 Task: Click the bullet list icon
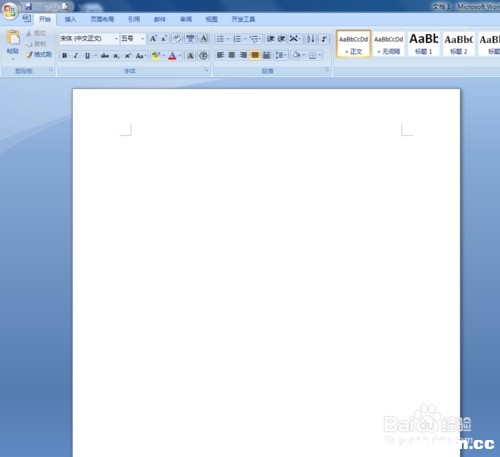[x=220, y=39]
